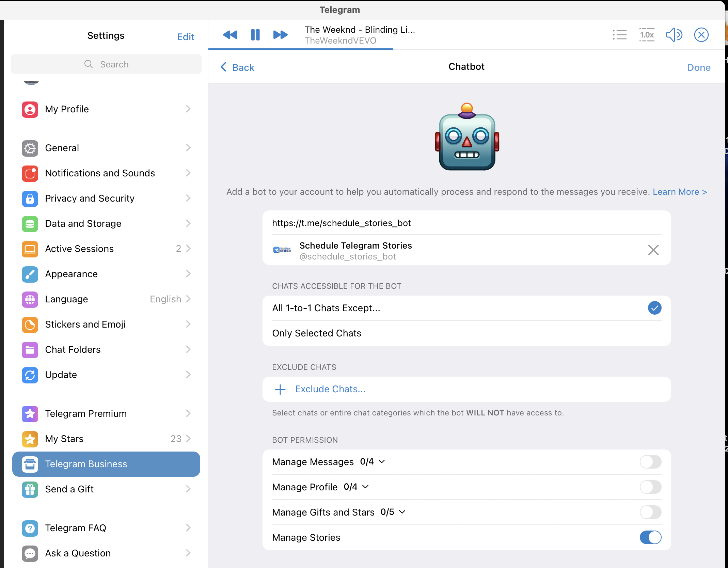728x568 pixels.
Task: Select the Privacy and Security lock icon
Action: tap(30, 199)
